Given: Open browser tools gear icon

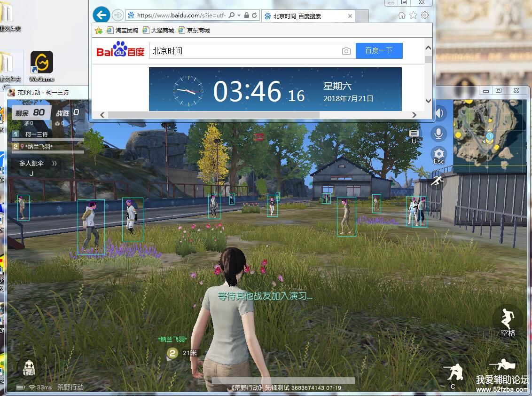Looking at the screenshot, I should pyautogui.click(x=425, y=15).
